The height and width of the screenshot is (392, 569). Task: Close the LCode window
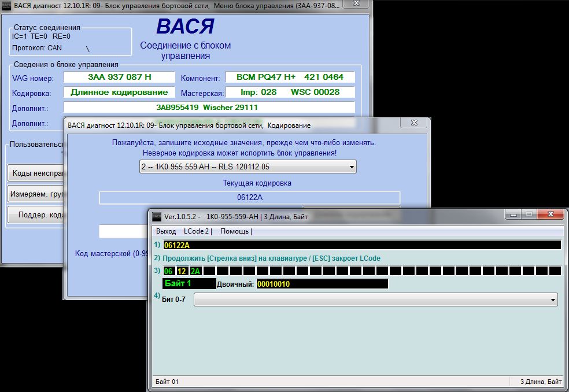(x=550, y=214)
